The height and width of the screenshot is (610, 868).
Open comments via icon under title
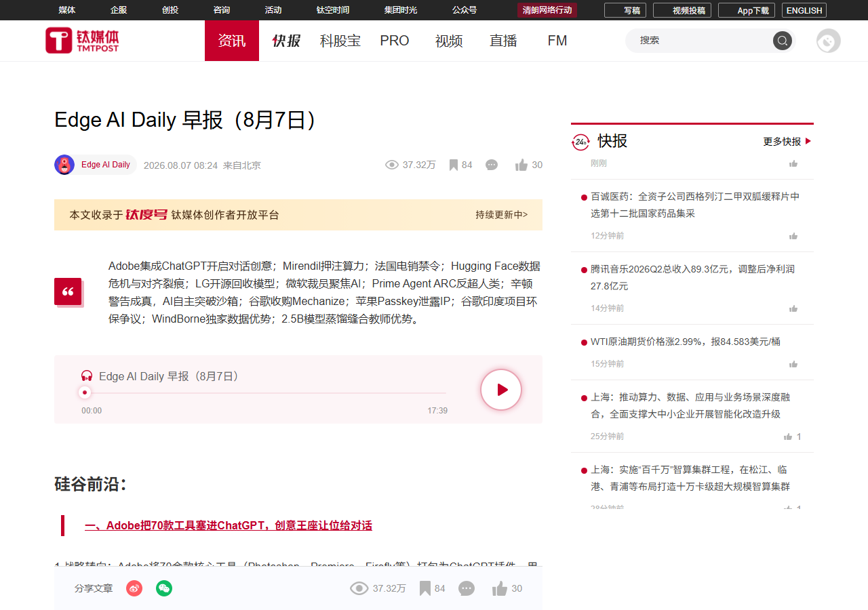[492, 165]
